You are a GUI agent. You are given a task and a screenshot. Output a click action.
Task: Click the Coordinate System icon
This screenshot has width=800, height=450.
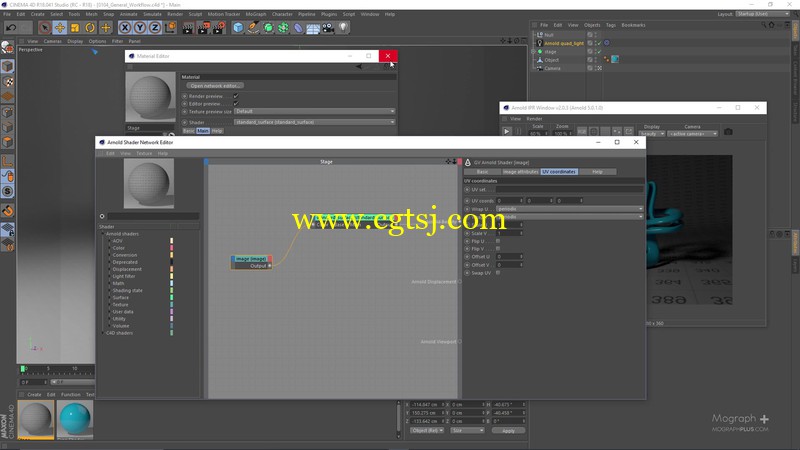click(170, 28)
